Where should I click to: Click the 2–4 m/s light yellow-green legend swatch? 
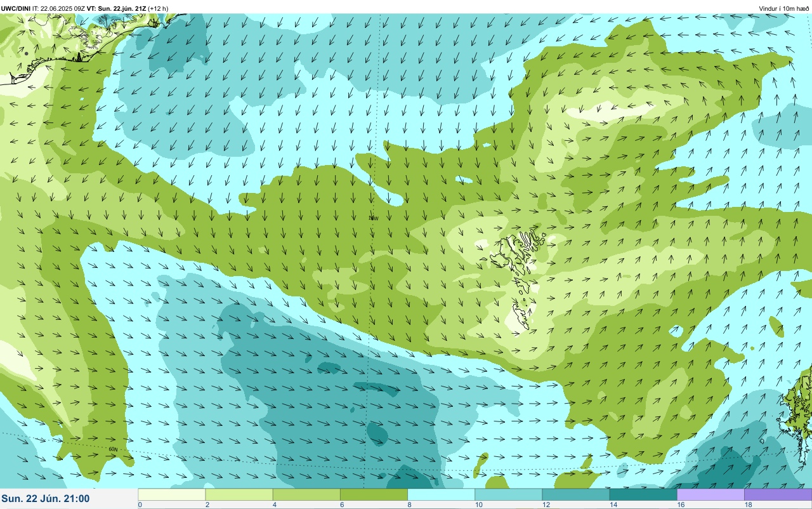(239, 494)
